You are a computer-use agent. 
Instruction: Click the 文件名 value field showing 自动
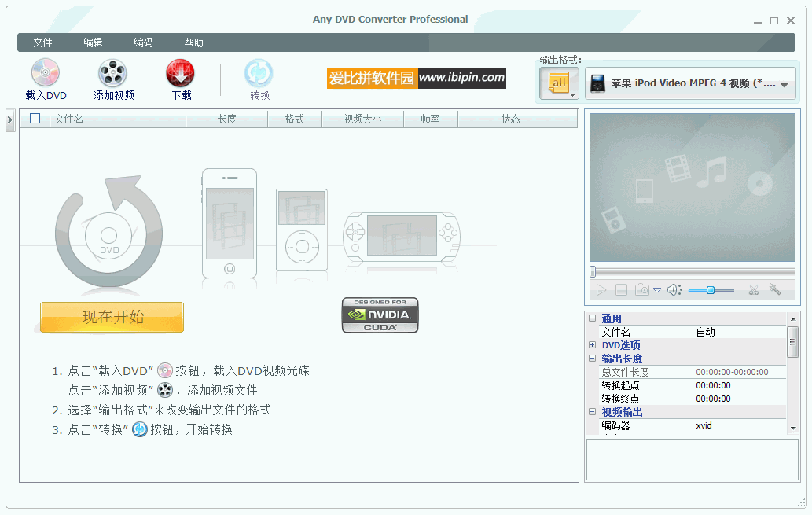coord(740,332)
